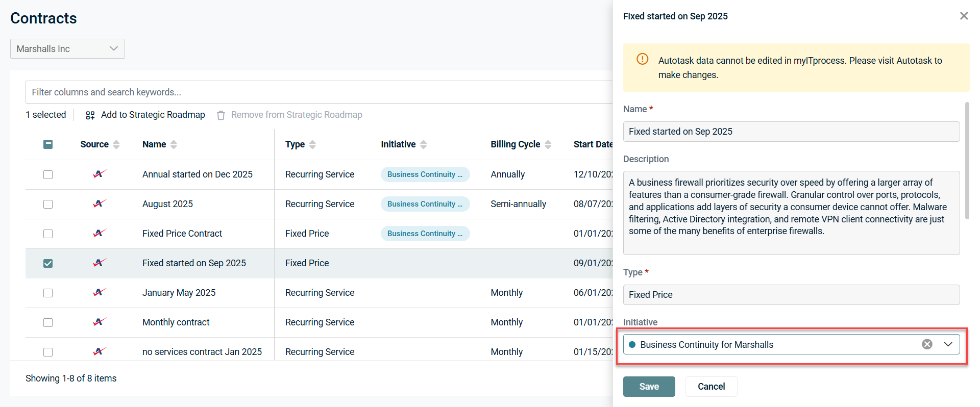Image resolution: width=980 pixels, height=407 pixels.
Task: Click the Add to Strategic Roadmap icon
Action: [x=90, y=115]
